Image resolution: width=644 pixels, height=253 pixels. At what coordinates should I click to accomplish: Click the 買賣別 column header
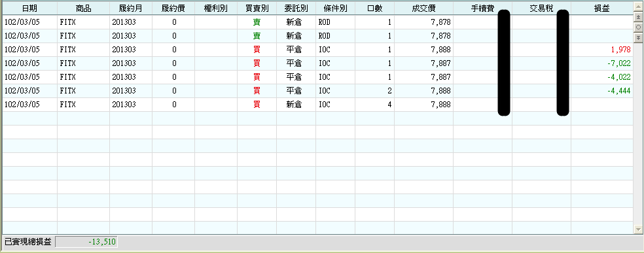point(257,8)
